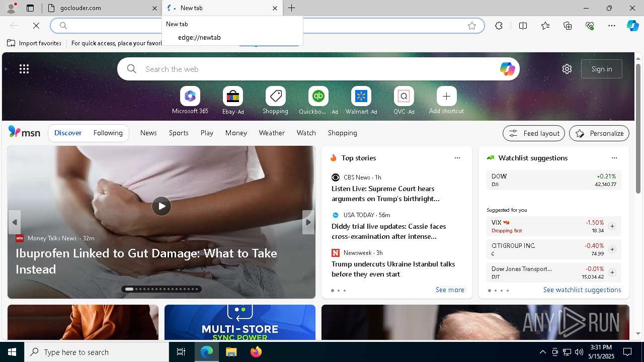Viewport: 644px width, 362px height.
Task: Go to previous carousel story
Action: [14, 222]
